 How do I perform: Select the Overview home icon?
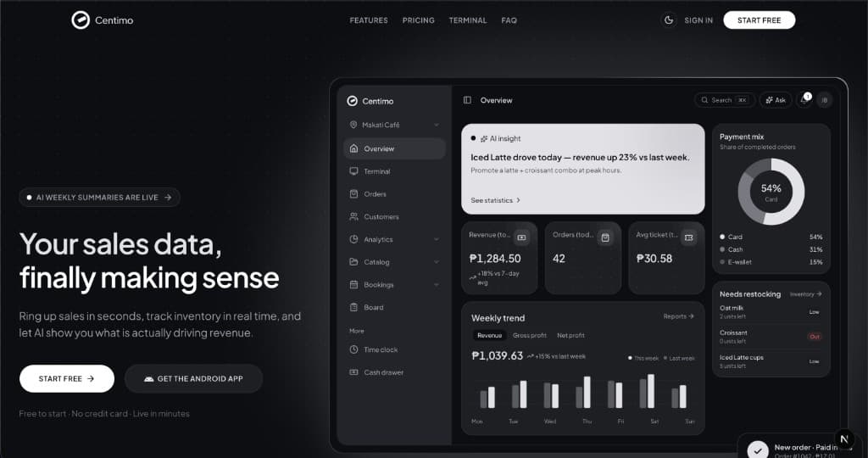pyautogui.click(x=353, y=148)
